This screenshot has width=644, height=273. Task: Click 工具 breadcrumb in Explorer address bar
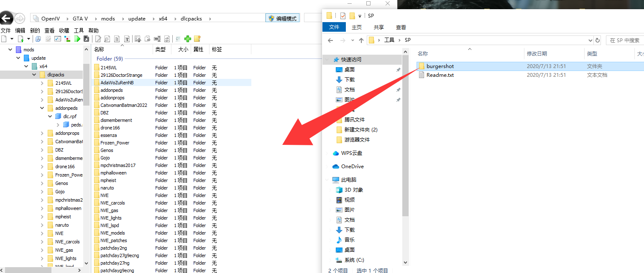[x=389, y=40]
